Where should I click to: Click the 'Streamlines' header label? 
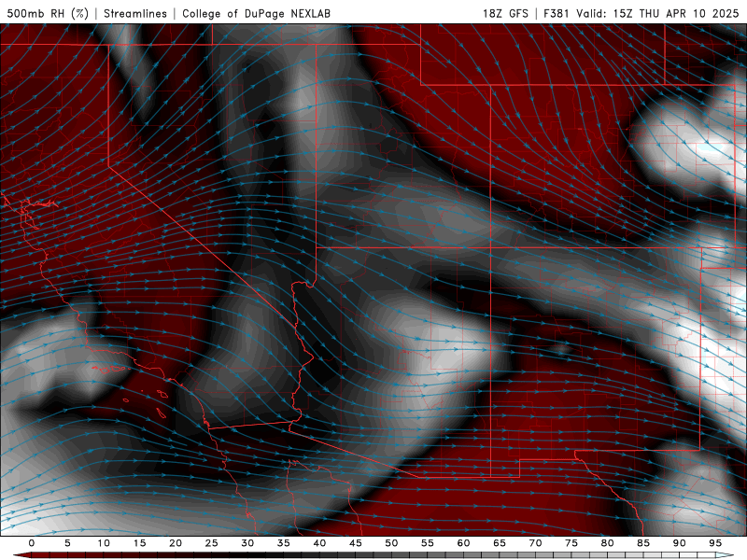[x=135, y=13]
